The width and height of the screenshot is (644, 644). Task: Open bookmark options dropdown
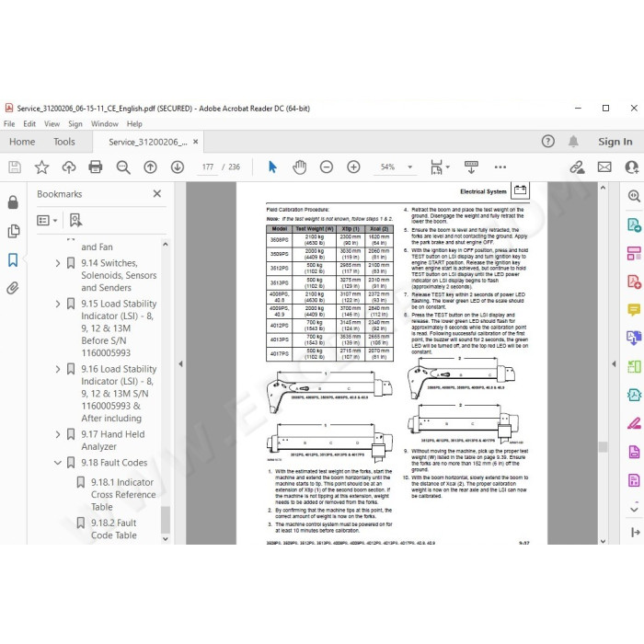click(47, 221)
